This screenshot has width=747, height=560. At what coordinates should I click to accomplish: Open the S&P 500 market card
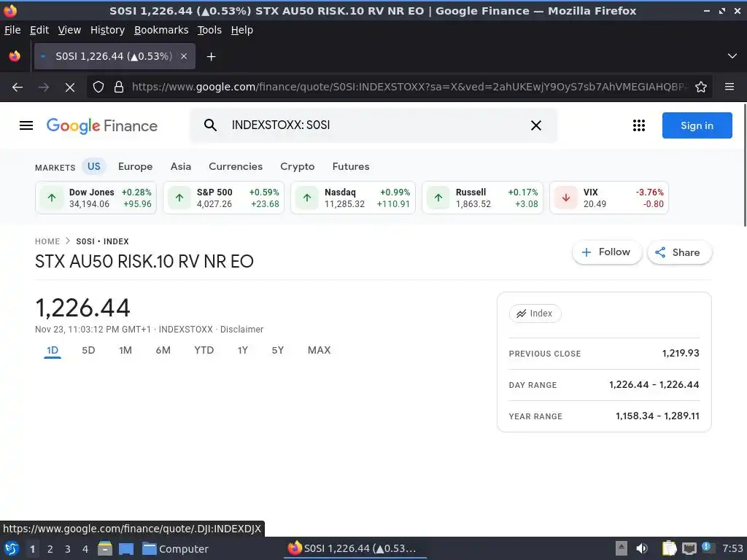click(223, 198)
